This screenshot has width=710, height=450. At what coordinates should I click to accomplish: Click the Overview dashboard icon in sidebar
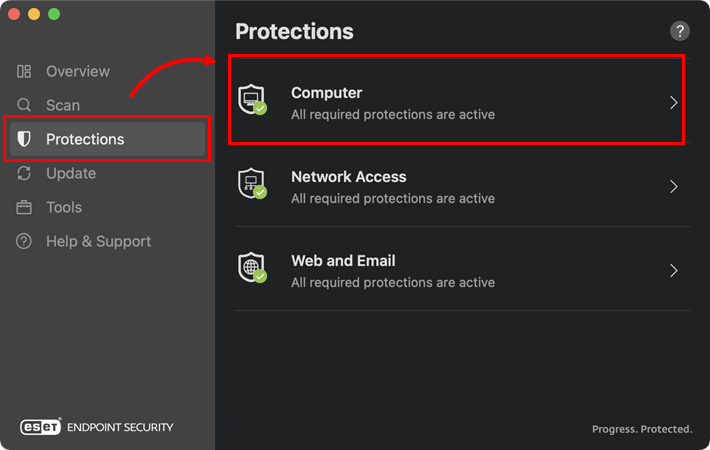pos(25,72)
